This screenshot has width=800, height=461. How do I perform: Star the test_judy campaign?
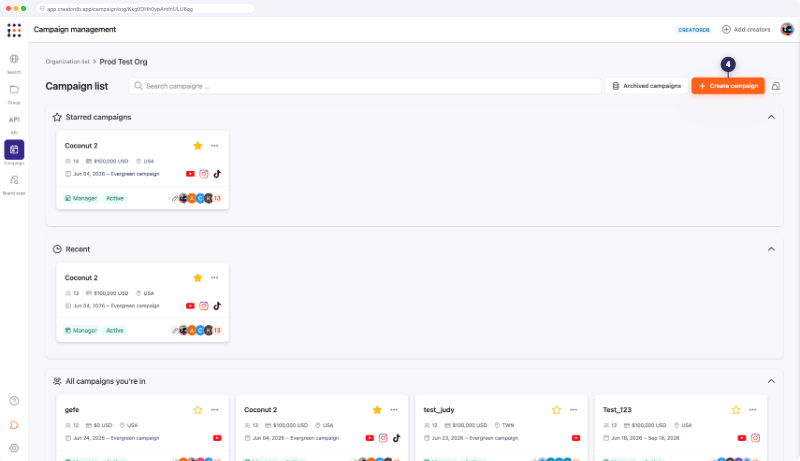[x=557, y=410]
